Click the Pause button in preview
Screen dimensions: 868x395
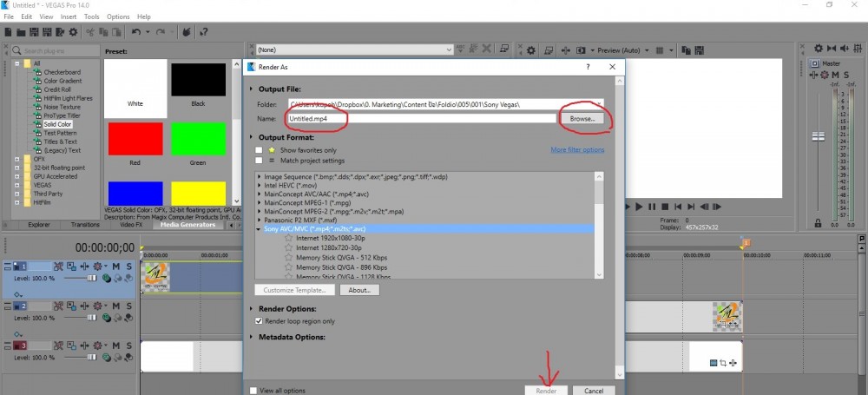[652, 207]
